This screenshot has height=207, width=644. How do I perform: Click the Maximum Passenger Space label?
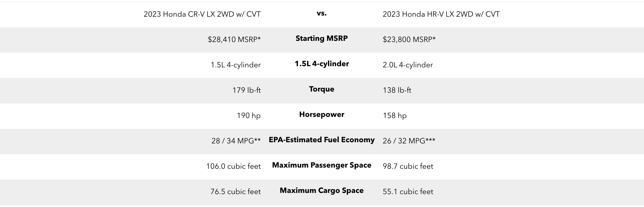pyautogui.click(x=322, y=165)
